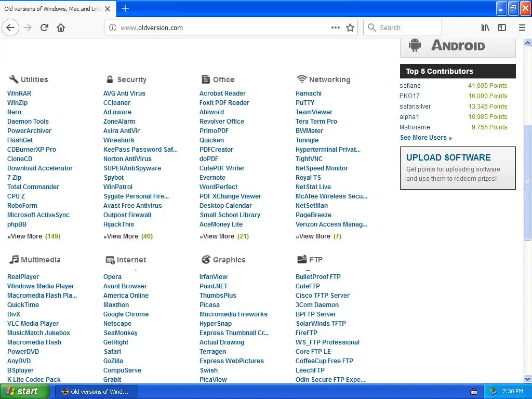This screenshot has width=532, height=399.
Task: Open CCleaner under Security
Action: [x=117, y=102]
